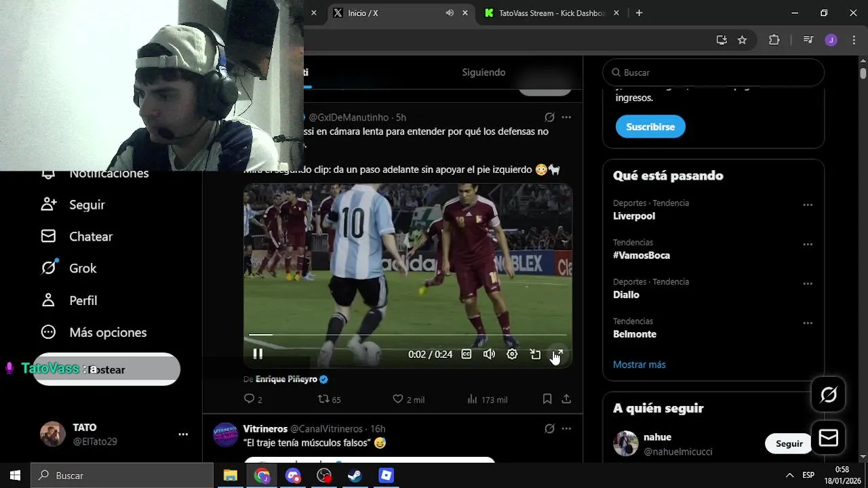Screen dimensions: 868x488
Task: Open Chrome extensions puzzle icon
Action: (774, 40)
